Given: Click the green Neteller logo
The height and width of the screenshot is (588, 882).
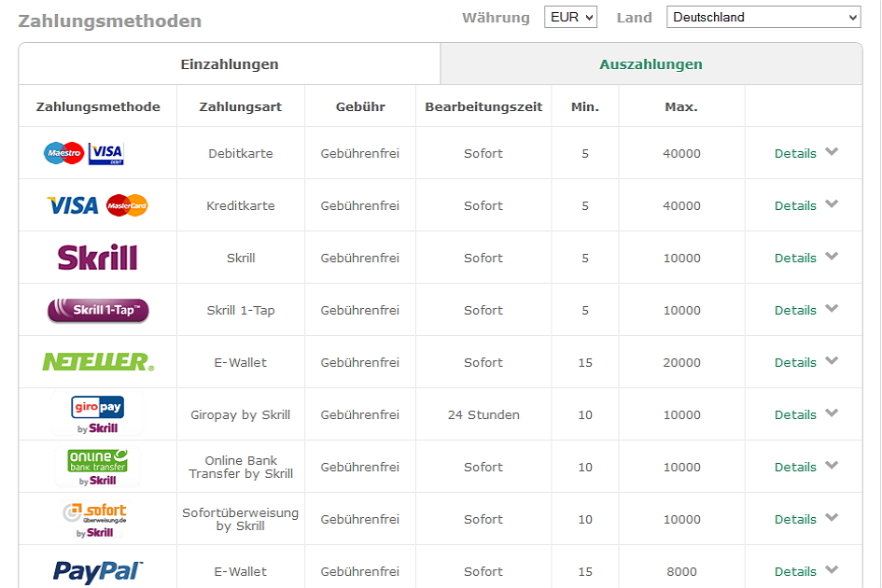Looking at the screenshot, I should tap(98, 362).
